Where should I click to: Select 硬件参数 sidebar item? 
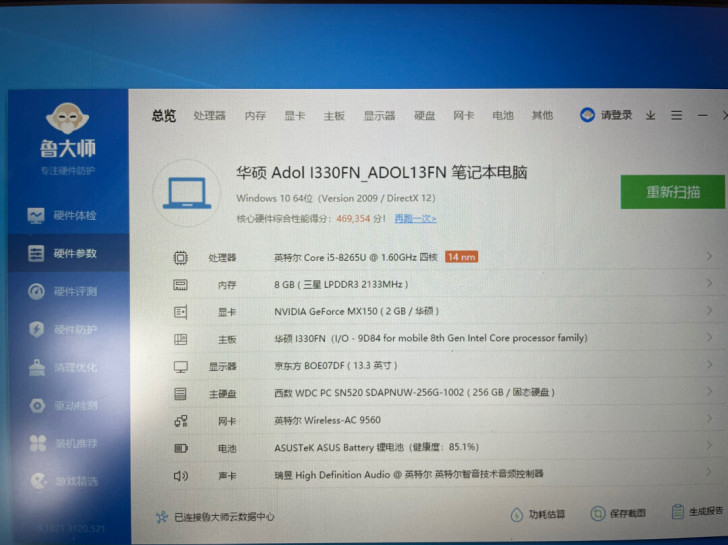(x=68, y=253)
